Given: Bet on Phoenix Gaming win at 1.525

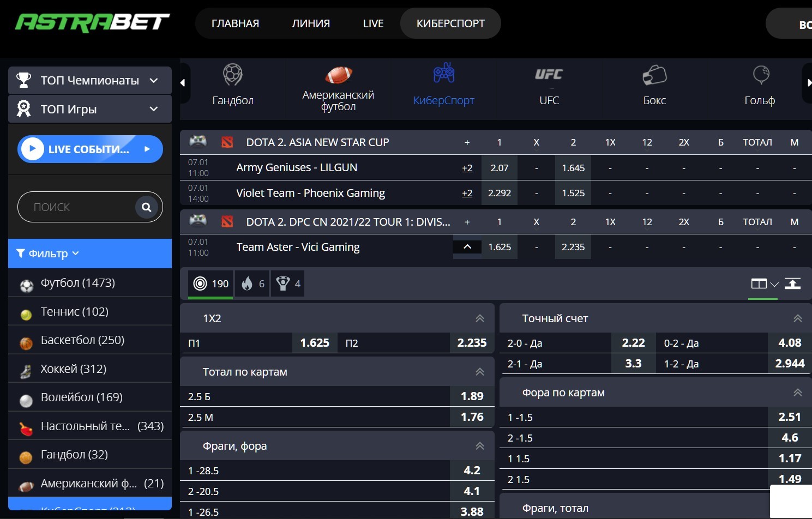Looking at the screenshot, I should 573,193.
